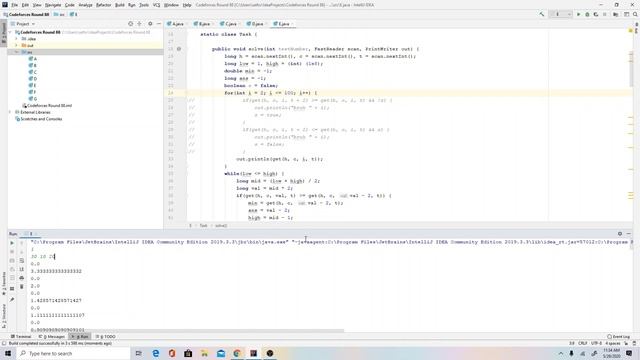Open Task View from taskbar
The width and height of the screenshot is (640, 360).
(139, 353)
